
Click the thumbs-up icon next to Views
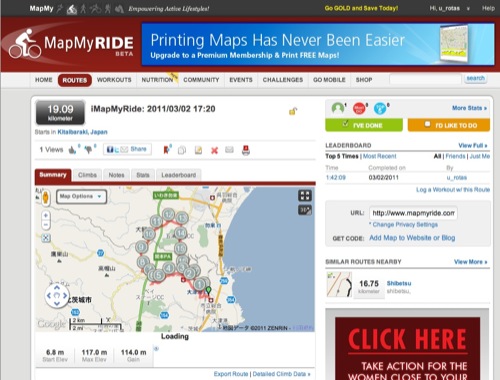[x=72, y=150]
